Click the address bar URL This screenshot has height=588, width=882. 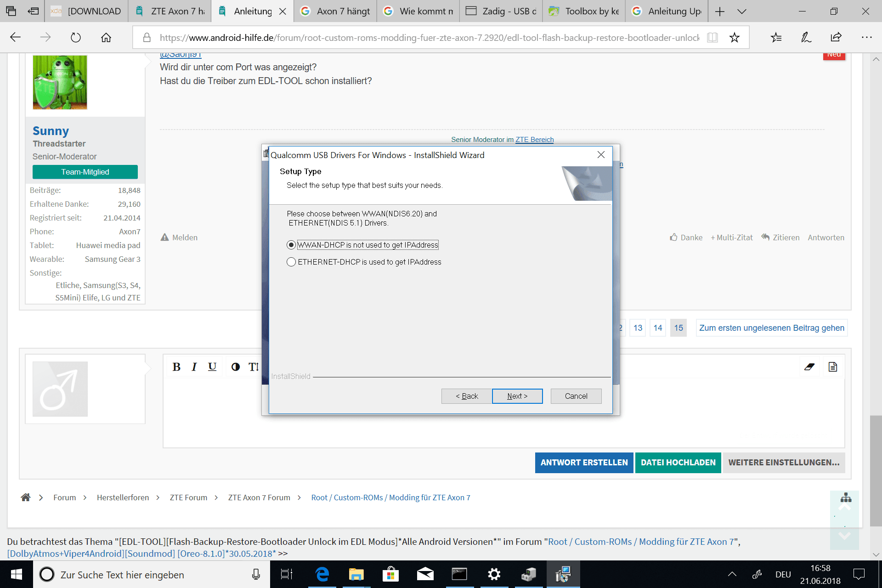click(x=429, y=38)
